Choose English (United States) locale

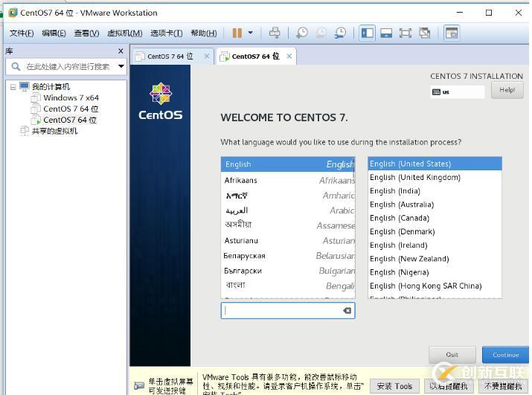(435, 164)
